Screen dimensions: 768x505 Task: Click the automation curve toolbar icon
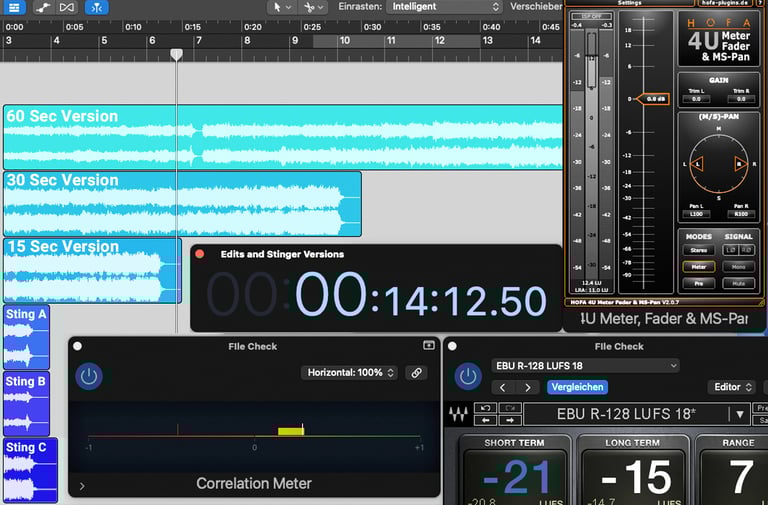coord(44,7)
